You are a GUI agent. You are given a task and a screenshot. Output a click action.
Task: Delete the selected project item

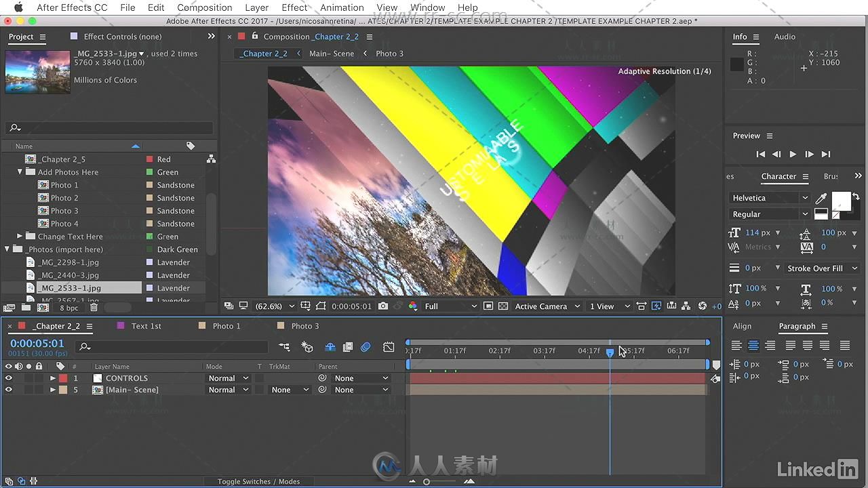94,308
